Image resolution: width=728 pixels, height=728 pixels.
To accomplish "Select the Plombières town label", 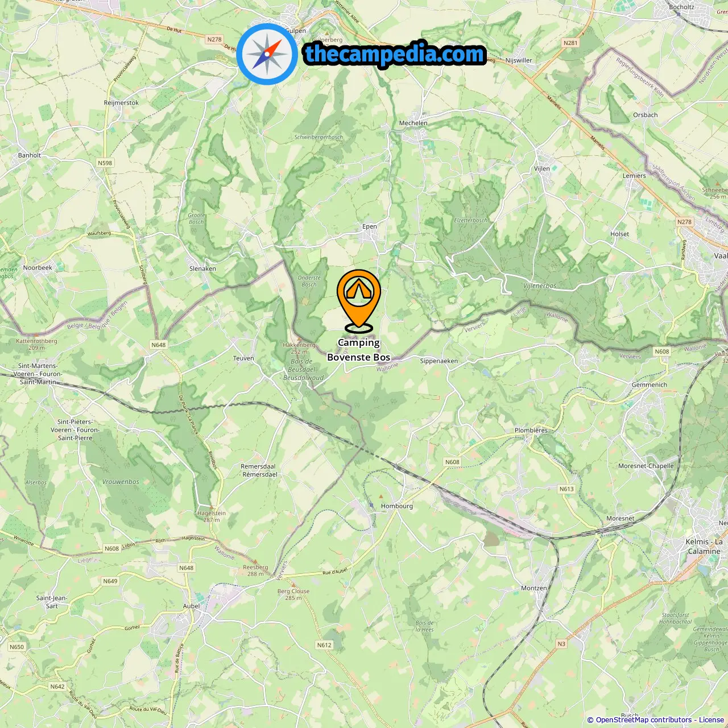I will 531,431.
